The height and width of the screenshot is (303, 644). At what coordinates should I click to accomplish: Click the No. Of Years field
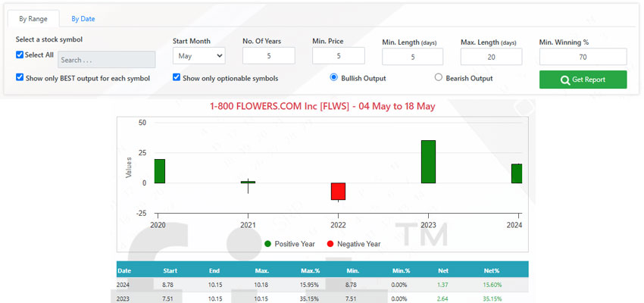(x=269, y=56)
